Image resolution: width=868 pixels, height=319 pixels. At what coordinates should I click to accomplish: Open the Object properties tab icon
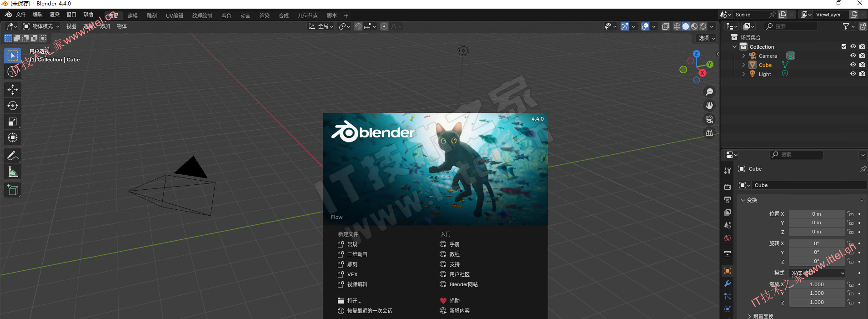pyautogui.click(x=728, y=271)
